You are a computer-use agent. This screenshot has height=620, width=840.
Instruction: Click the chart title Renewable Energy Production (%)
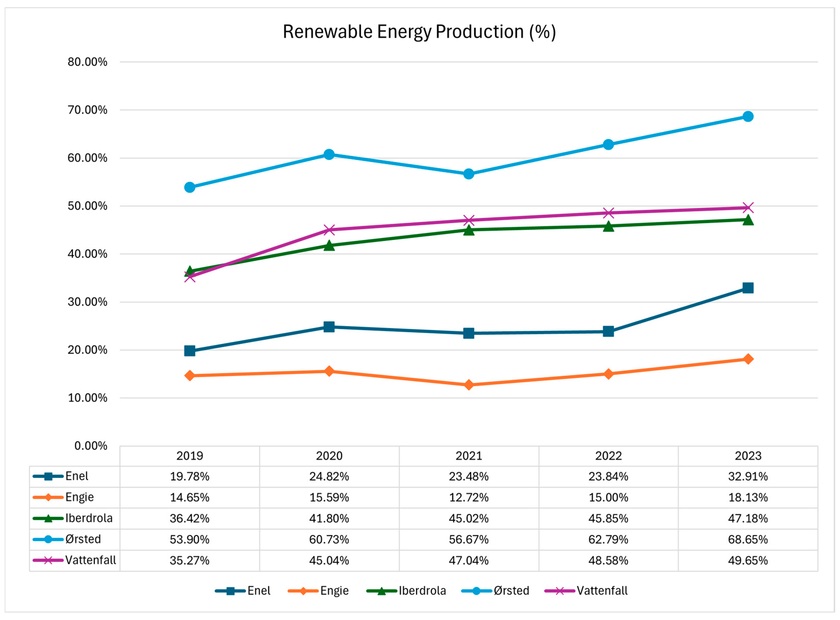click(x=419, y=32)
